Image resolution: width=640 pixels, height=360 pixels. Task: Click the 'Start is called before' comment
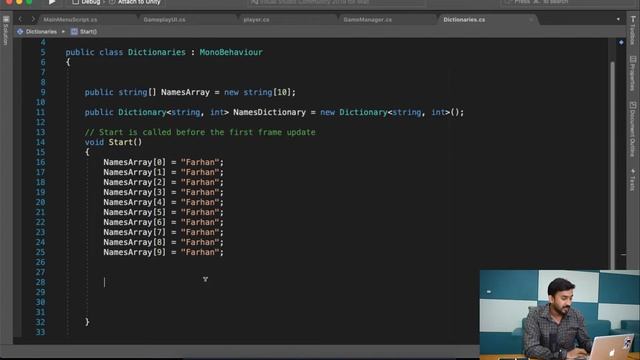200,132
